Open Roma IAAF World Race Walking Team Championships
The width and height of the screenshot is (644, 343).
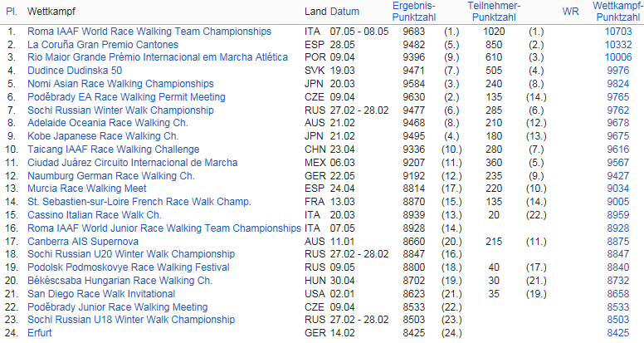tap(149, 32)
